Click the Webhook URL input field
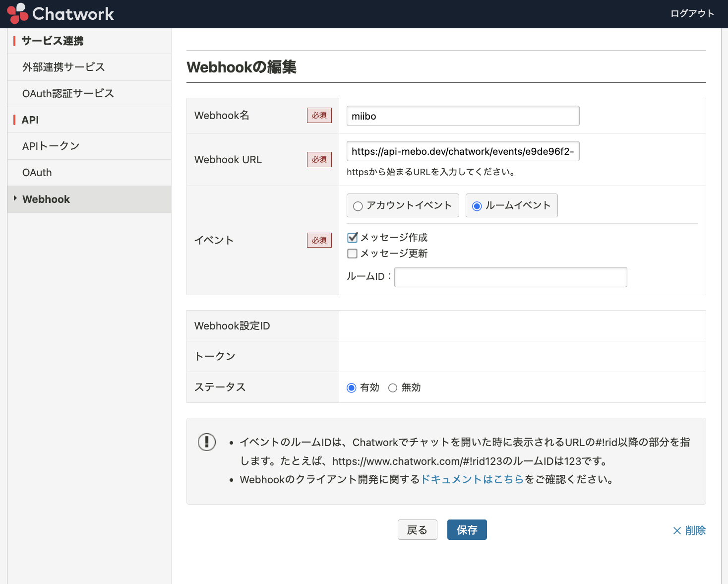The image size is (728, 584). (463, 151)
